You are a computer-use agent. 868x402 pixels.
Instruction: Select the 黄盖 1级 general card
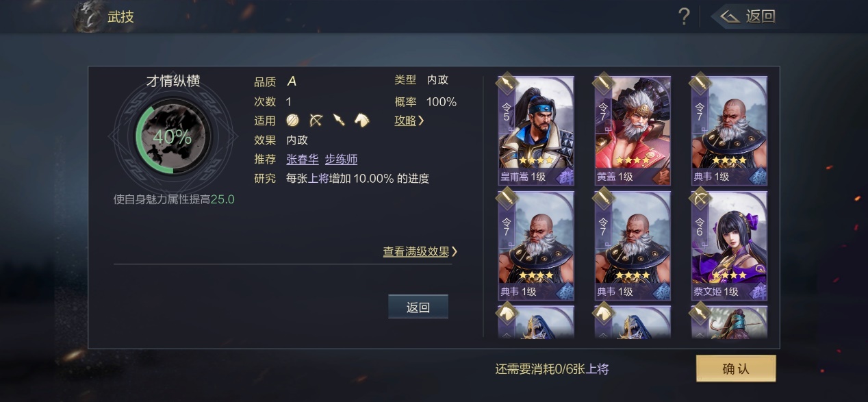[633, 131]
